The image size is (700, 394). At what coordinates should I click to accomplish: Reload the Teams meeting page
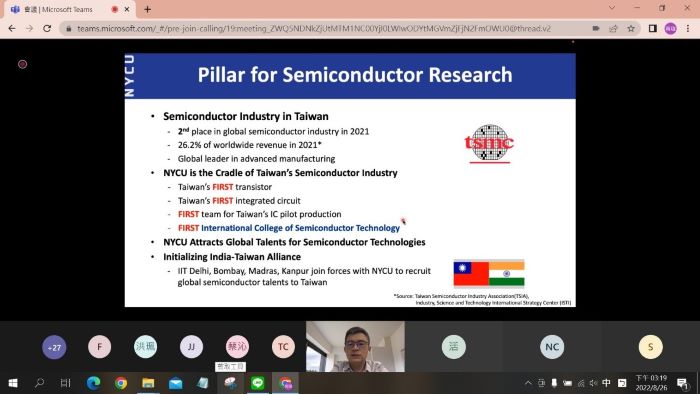click(x=47, y=28)
